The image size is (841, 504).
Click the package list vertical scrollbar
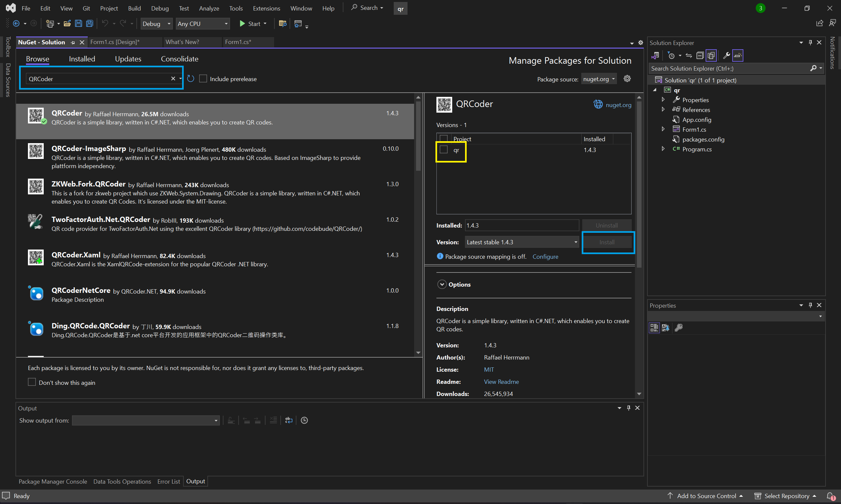click(x=418, y=136)
